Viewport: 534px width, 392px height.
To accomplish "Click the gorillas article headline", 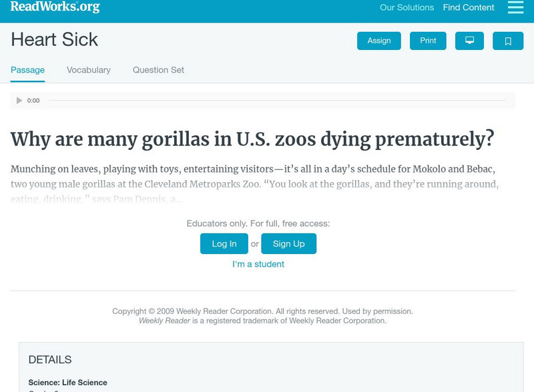I will click(252, 139).
